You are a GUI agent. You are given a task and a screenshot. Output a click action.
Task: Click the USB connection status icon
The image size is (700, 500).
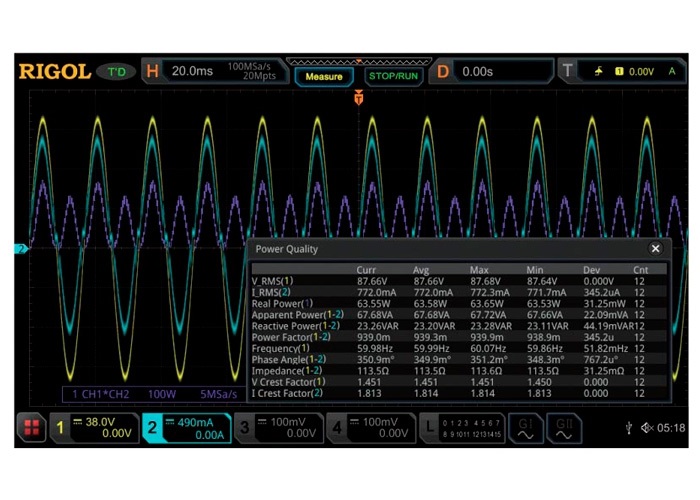(627, 428)
